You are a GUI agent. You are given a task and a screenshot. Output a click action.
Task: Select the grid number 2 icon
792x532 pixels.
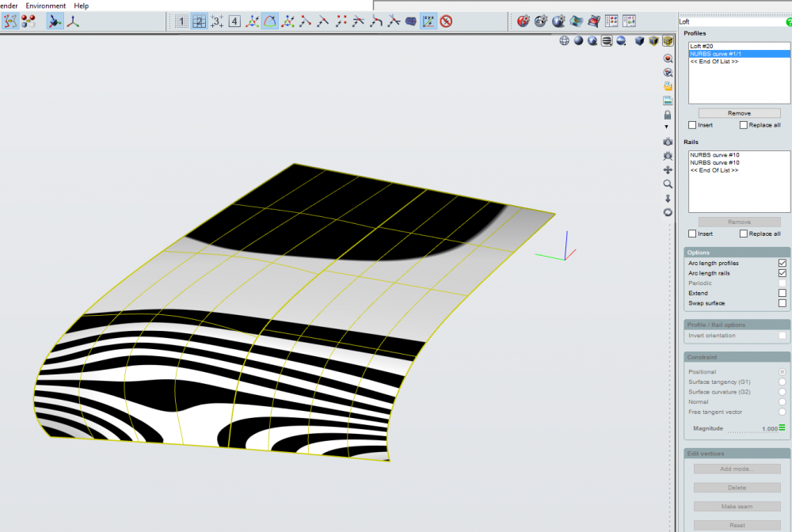tap(199, 21)
